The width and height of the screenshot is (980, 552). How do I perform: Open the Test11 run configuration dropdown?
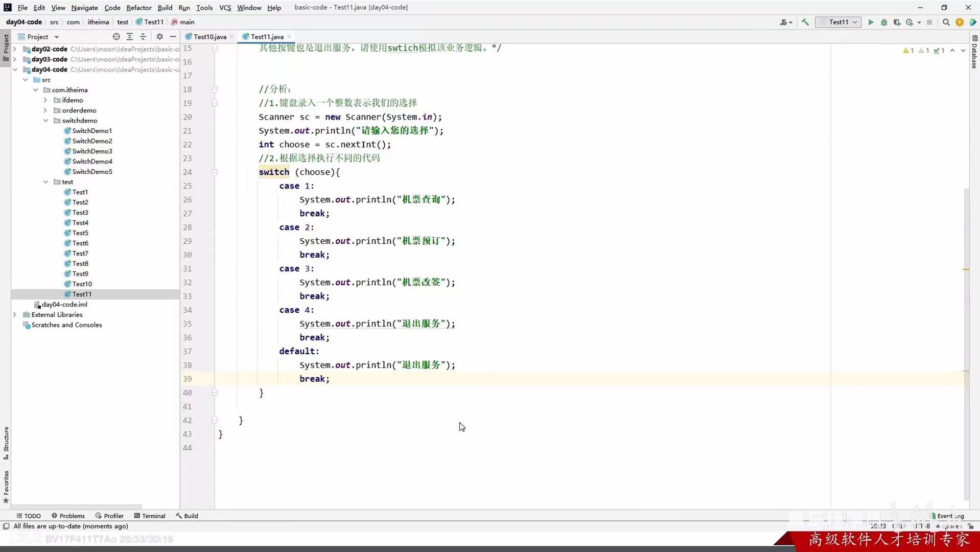coord(838,22)
